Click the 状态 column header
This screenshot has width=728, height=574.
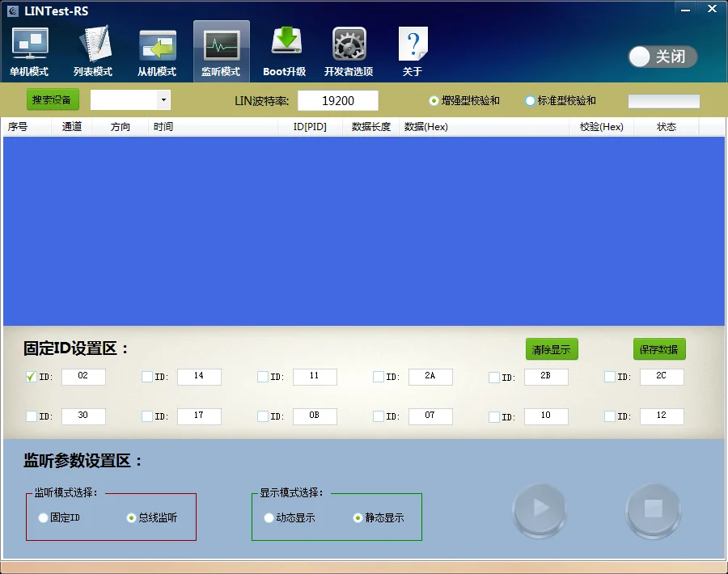[x=667, y=127]
